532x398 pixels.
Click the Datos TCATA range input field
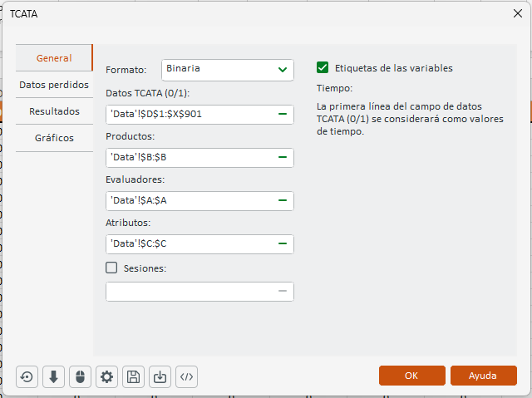[x=199, y=114]
